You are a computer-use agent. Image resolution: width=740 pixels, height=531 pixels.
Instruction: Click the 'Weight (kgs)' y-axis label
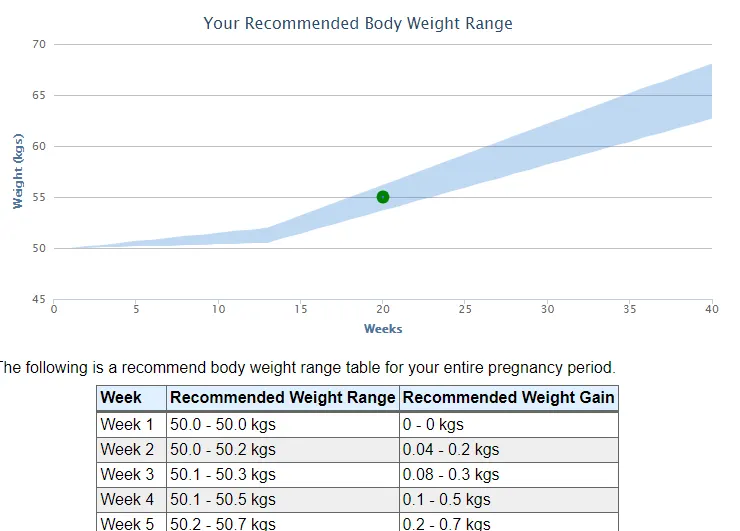click(18, 170)
